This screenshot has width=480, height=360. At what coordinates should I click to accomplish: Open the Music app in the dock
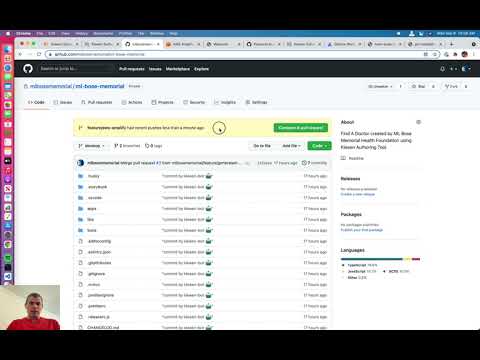click(x=7, y=170)
